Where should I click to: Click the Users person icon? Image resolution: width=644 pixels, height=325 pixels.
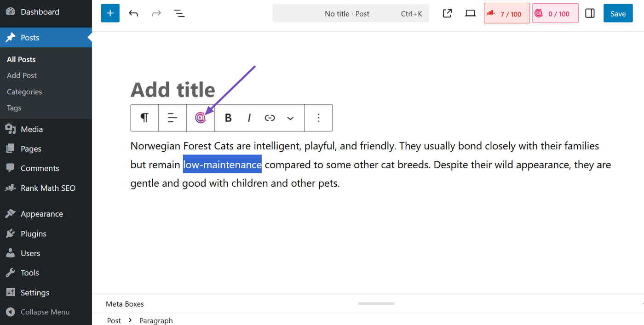tap(11, 253)
